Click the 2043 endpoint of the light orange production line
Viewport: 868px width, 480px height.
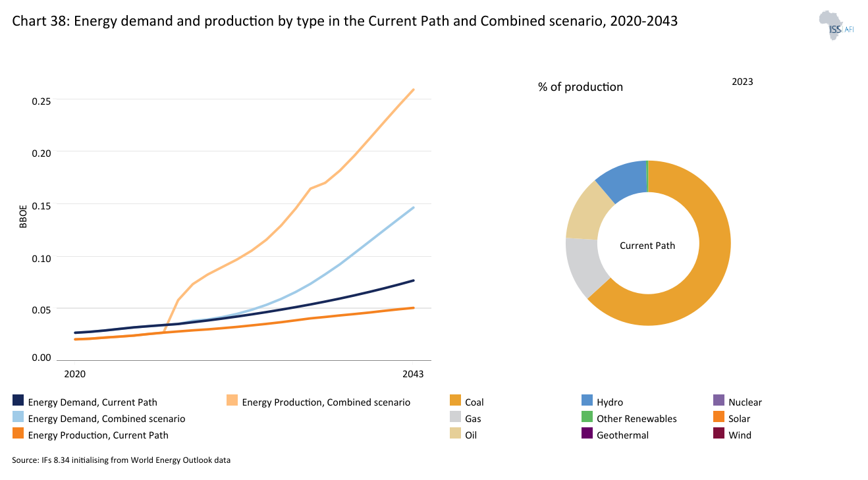pyautogui.click(x=413, y=90)
